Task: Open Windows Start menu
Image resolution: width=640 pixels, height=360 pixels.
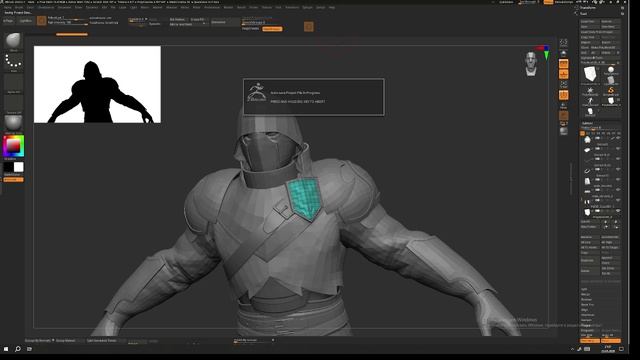Action: pos(6,349)
